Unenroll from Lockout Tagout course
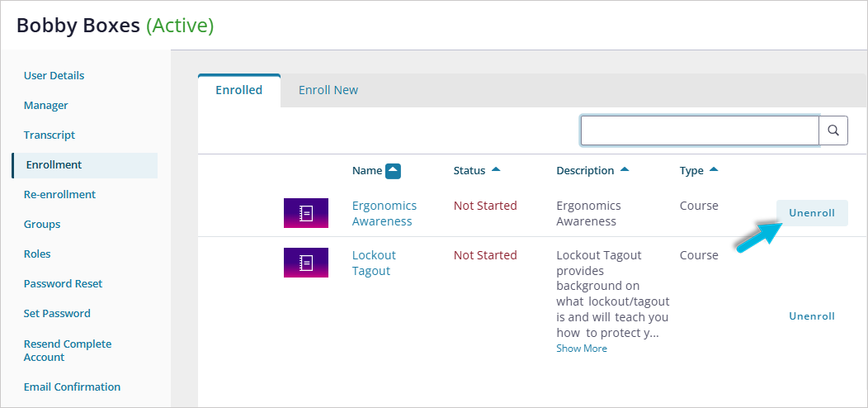Image resolution: width=868 pixels, height=408 pixels. (812, 316)
